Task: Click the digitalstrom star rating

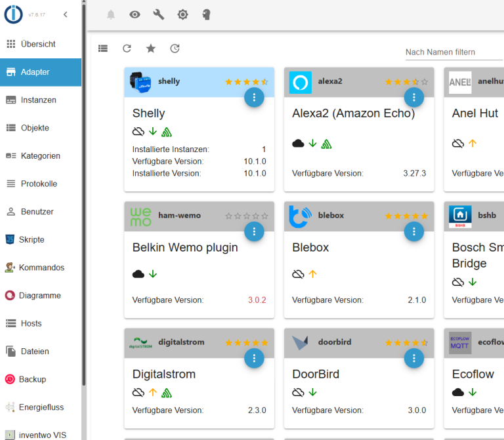Action: [247, 343]
